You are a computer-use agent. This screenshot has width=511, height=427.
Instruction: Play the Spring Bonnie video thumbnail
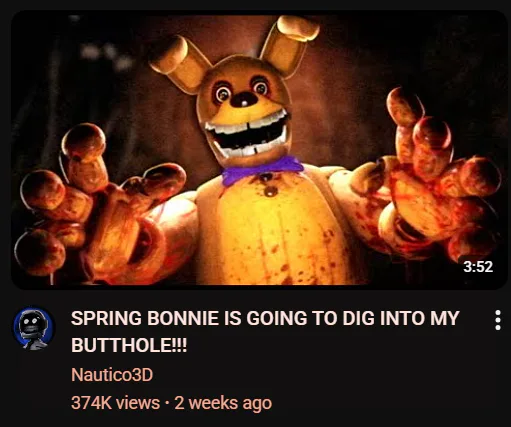point(259,150)
